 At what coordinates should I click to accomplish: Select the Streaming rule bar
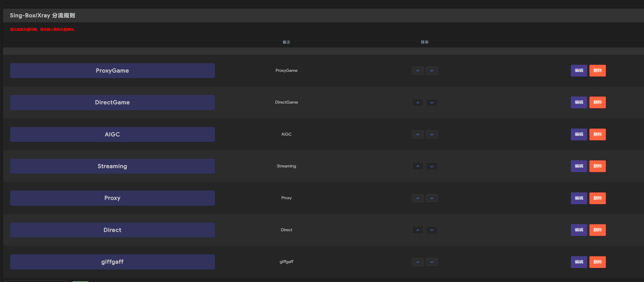(112, 166)
